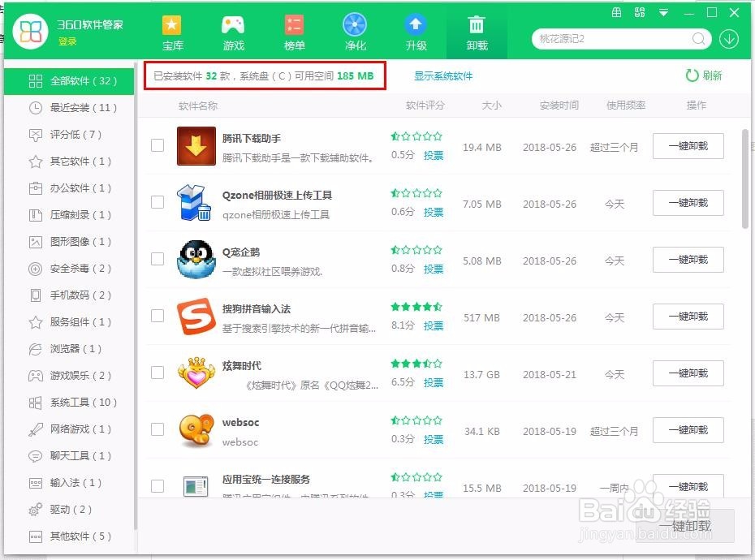Click 搜狗拼音输入法 app icon
Screen dimensions: 755x560
196,317
